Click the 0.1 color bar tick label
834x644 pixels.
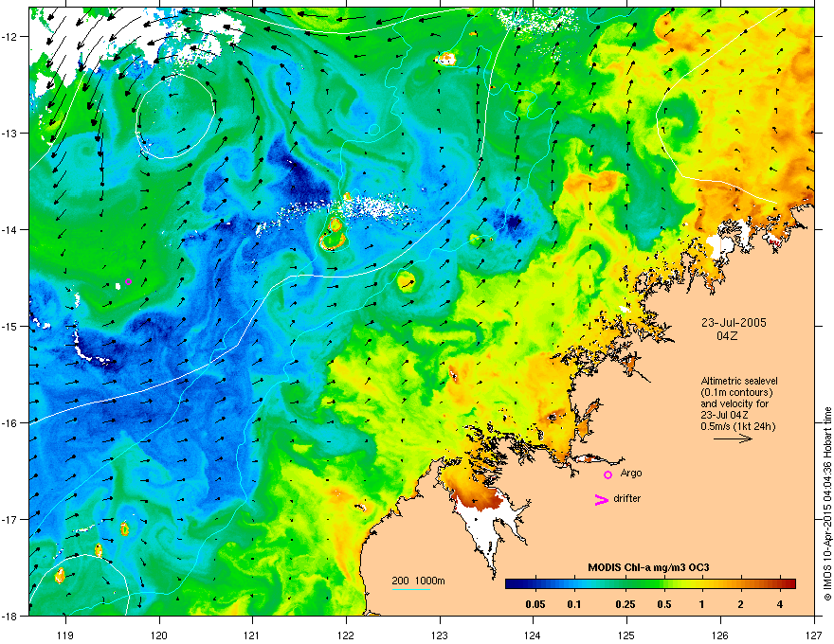point(574,604)
